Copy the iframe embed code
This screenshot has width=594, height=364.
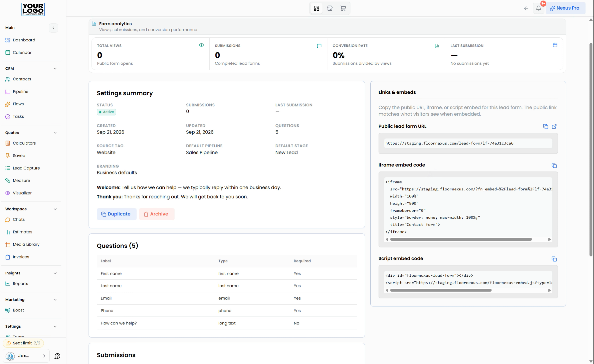(x=554, y=166)
